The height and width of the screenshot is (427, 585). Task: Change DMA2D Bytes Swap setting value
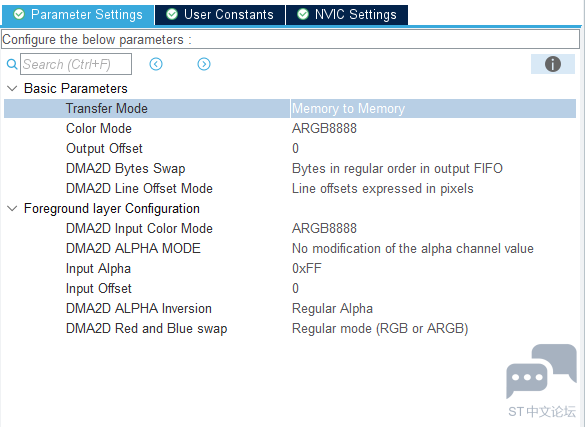[x=433, y=169]
